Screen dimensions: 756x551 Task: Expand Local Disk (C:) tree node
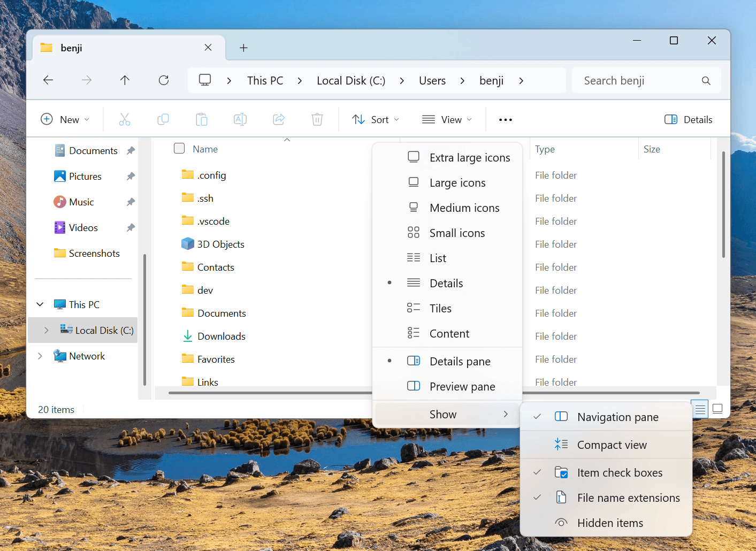coord(47,331)
